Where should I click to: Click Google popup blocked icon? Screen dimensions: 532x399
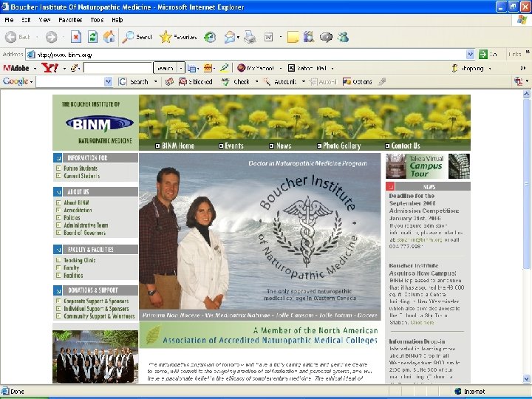point(196,82)
